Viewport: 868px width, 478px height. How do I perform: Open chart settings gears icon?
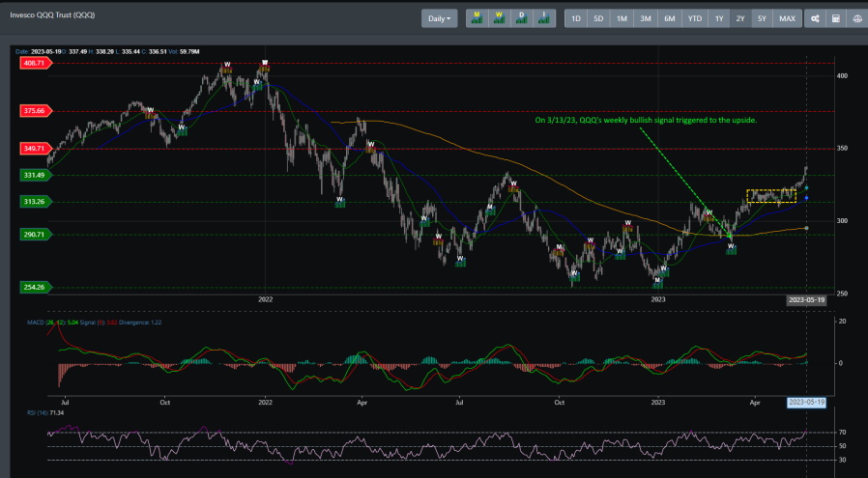815,18
